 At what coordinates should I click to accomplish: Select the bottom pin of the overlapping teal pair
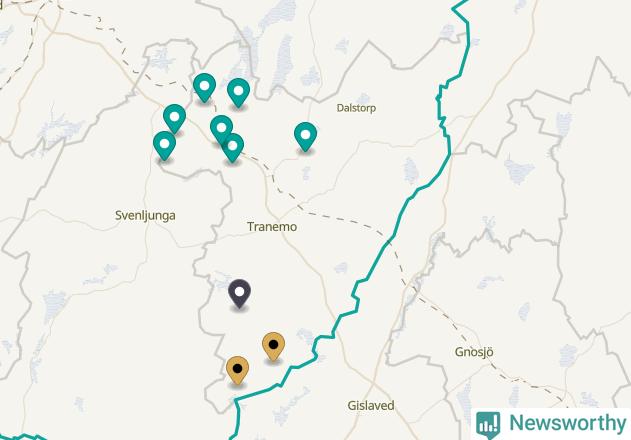[233, 147]
